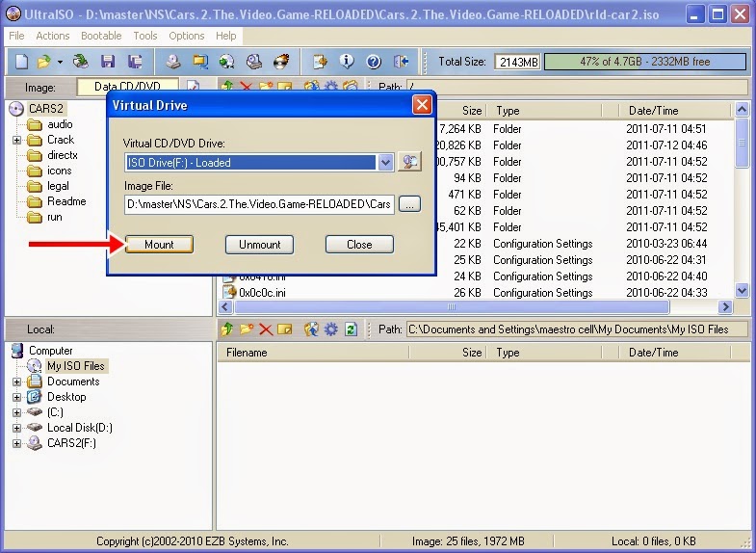Click red X delete icon in Local toolbar
The height and width of the screenshot is (553, 756).
pyautogui.click(x=266, y=329)
